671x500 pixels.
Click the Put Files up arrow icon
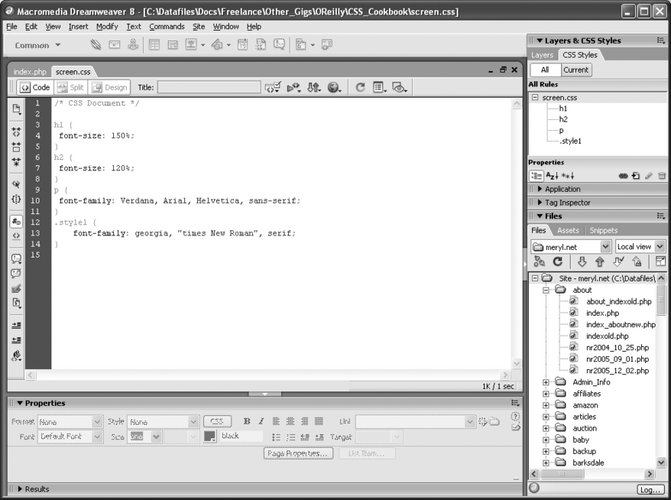click(x=600, y=262)
